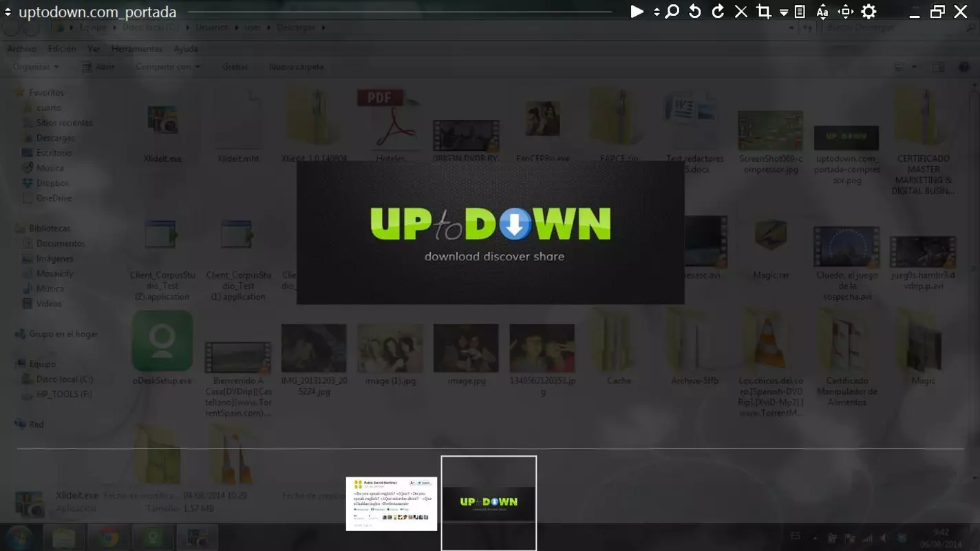Click the large Uptodown logo image
This screenshot has height=551, width=980.
tap(490, 232)
